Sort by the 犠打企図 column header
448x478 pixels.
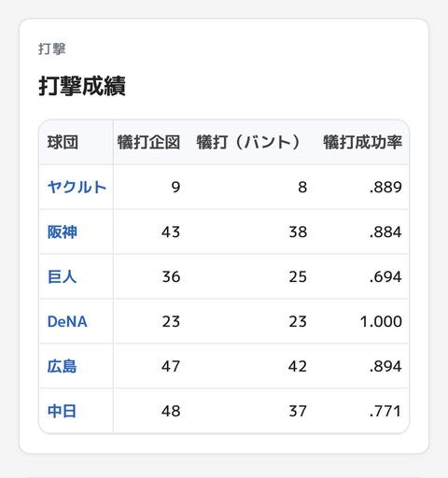click(x=148, y=143)
